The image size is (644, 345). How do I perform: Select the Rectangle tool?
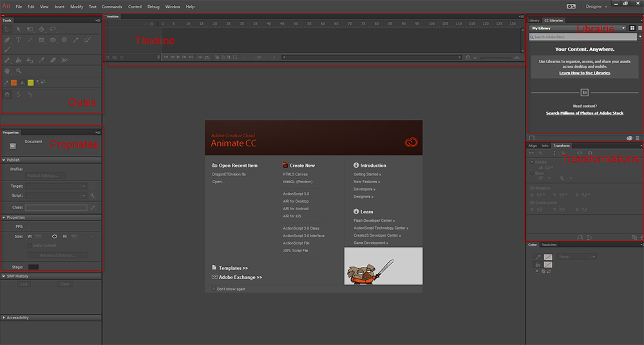click(41, 40)
